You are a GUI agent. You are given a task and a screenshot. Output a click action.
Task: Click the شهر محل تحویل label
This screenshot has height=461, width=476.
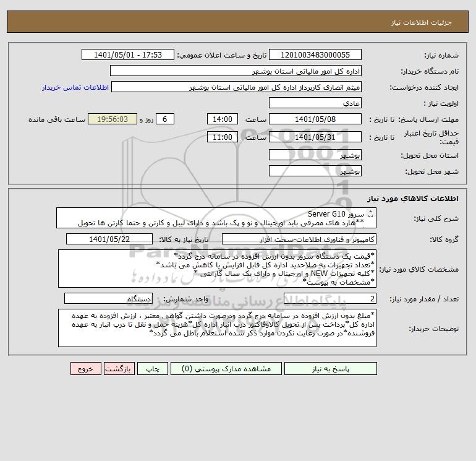coord(432,171)
